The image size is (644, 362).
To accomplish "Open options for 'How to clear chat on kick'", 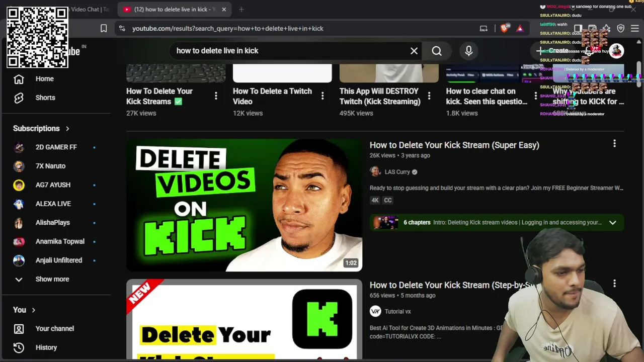I will (x=536, y=96).
